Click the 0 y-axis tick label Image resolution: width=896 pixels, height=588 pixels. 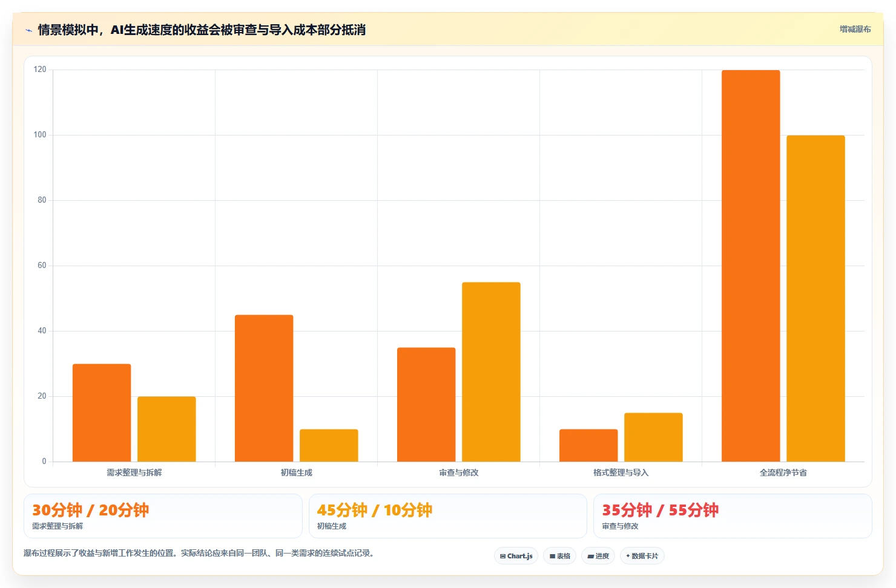(x=44, y=462)
